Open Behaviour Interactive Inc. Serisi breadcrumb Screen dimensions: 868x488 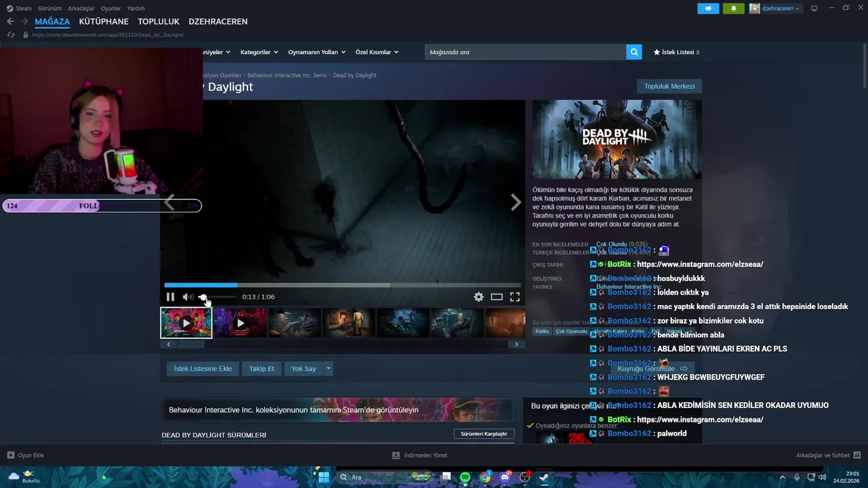(287, 75)
